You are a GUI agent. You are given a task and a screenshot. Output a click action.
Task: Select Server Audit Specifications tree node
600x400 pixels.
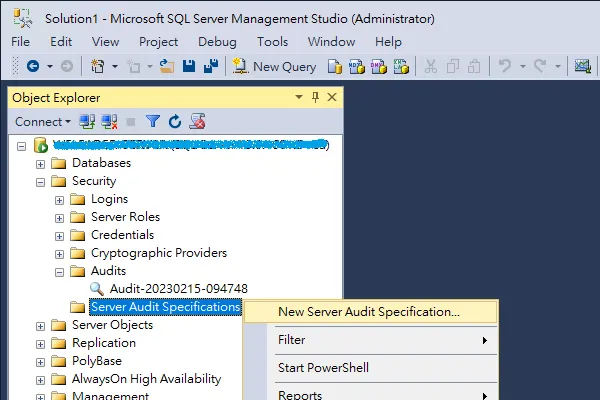tap(165, 307)
